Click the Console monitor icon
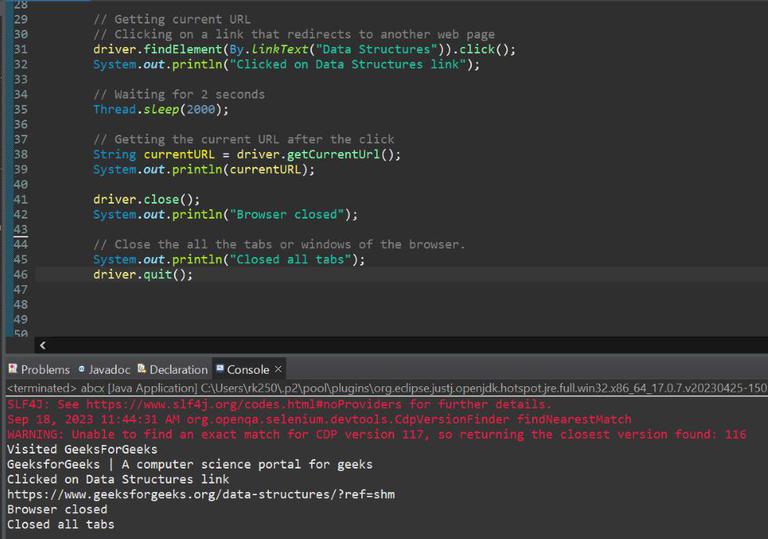 point(220,368)
